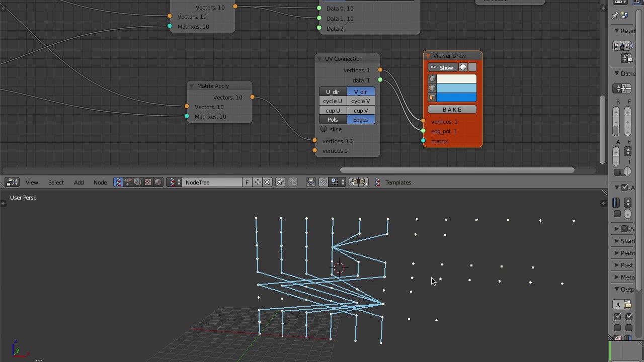Open the Node menu

pyautogui.click(x=100, y=183)
